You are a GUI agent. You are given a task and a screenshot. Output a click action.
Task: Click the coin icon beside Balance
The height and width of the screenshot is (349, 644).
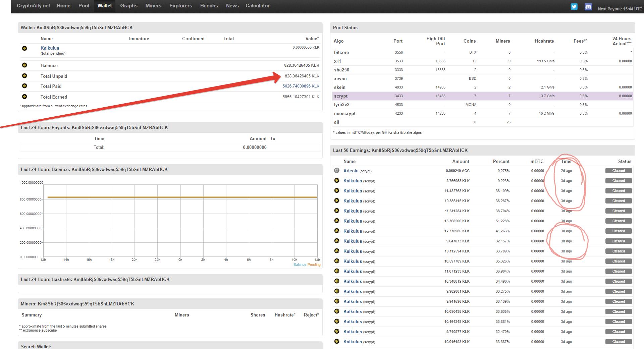24,65
